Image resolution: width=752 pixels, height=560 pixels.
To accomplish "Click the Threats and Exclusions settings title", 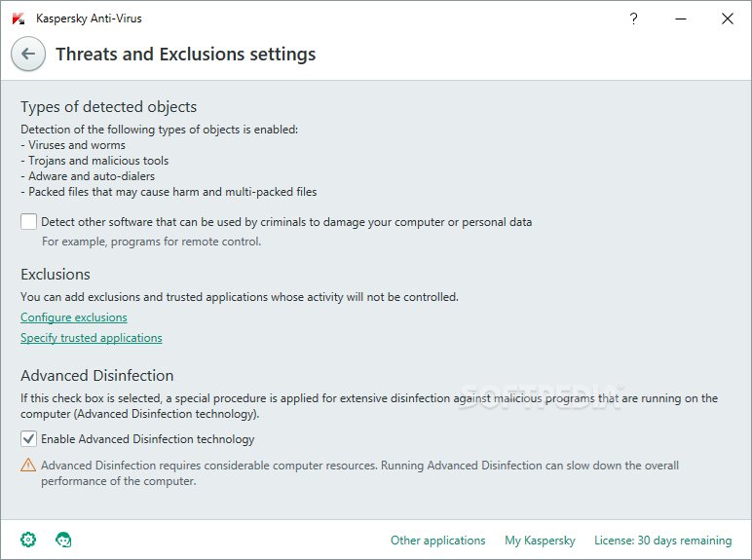I will point(185,55).
